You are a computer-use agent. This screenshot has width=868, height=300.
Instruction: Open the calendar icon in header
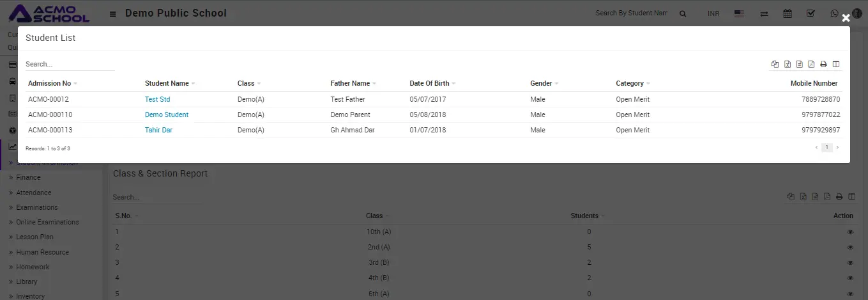pyautogui.click(x=788, y=13)
